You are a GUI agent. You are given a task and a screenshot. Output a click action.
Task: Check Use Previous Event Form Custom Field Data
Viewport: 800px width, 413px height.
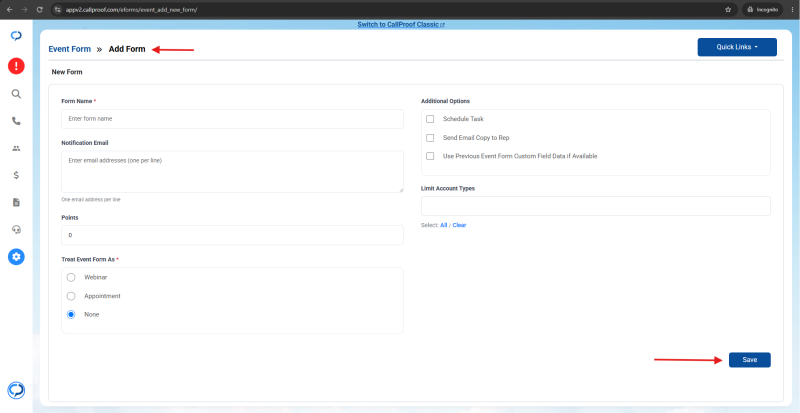click(430, 156)
